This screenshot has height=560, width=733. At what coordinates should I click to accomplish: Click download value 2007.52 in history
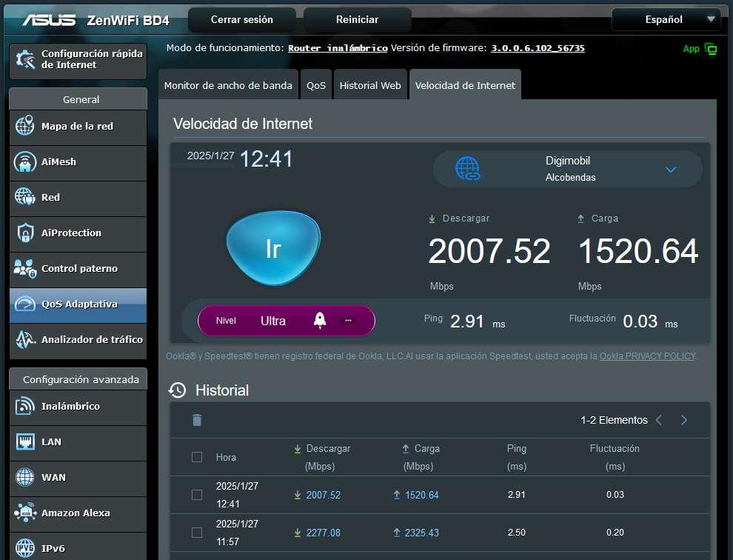[x=323, y=495]
